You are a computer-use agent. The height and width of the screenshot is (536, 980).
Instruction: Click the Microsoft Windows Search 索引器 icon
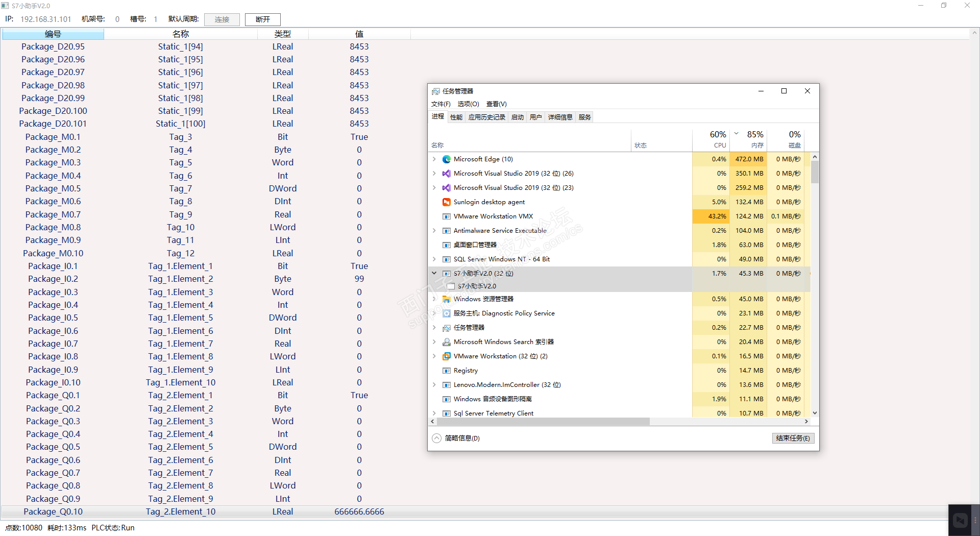tap(447, 342)
